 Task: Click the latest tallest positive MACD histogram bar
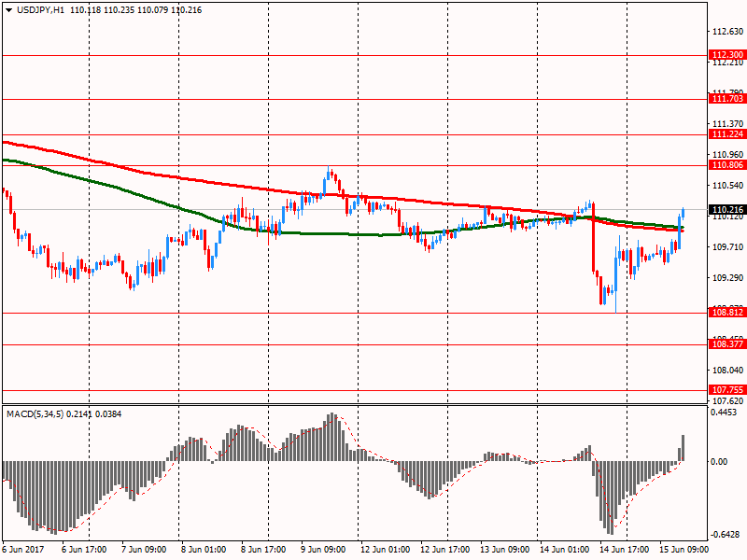684,448
